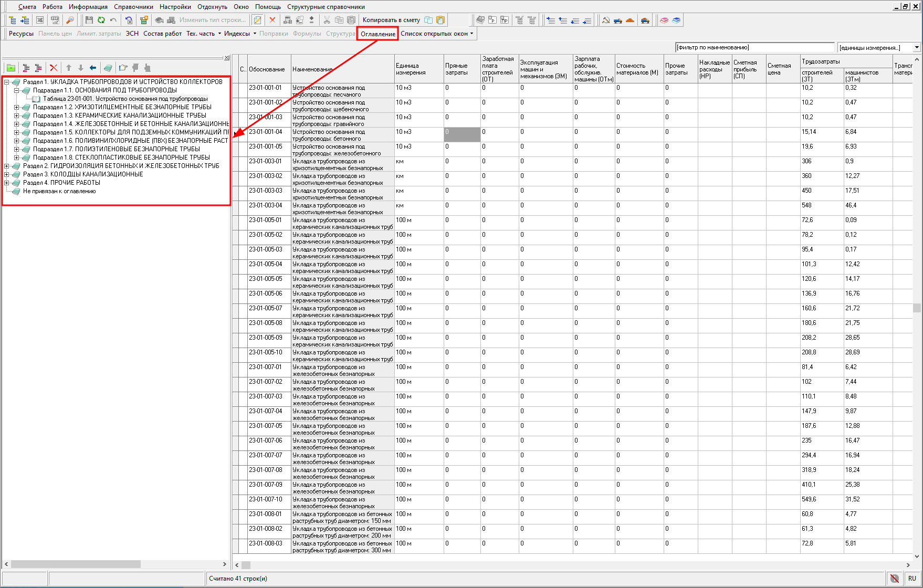Click the hammer and sickle labor icon
This screenshot has width=923, height=588.
coord(605,20)
